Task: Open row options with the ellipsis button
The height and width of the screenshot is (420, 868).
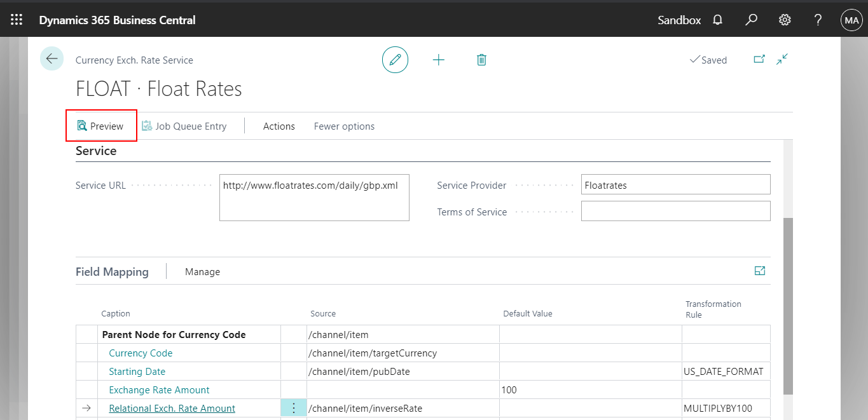Action: (293, 407)
